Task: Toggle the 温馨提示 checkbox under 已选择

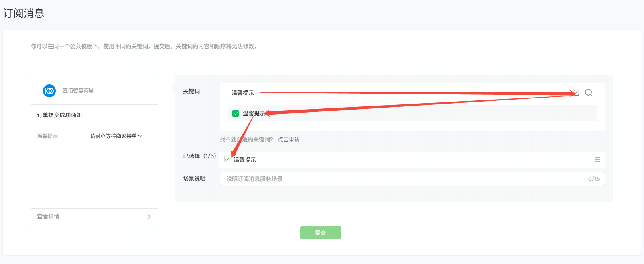Action: [x=227, y=159]
